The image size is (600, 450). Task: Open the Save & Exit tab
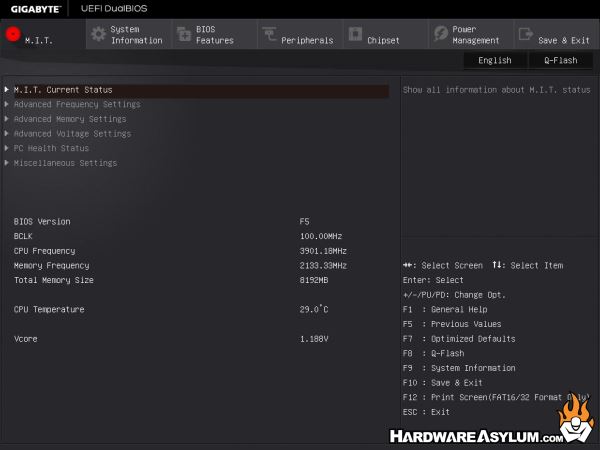click(557, 34)
